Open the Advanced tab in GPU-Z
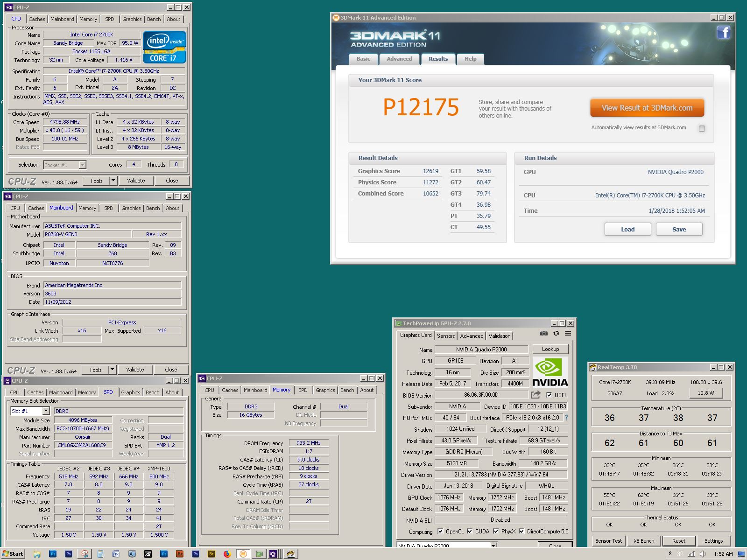Screen dimensions: 747x560 pyautogui.click(x=472, y=336)
